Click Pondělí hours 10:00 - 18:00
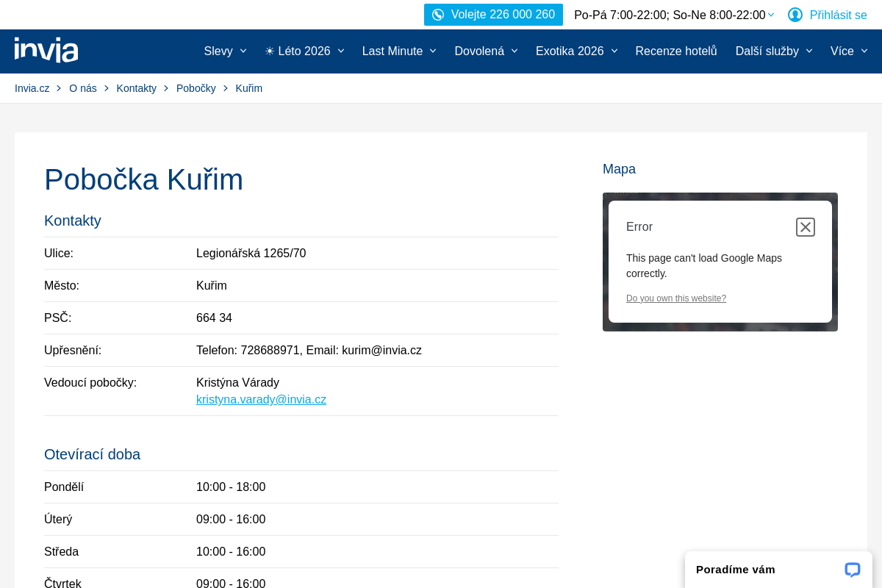The image size is (882, 588). tap(231, 487)
